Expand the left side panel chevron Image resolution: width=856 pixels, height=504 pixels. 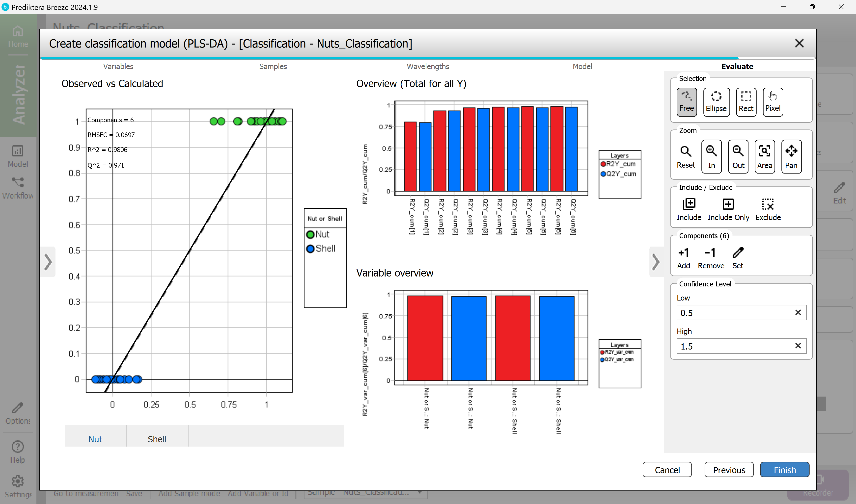coord(48,262)
